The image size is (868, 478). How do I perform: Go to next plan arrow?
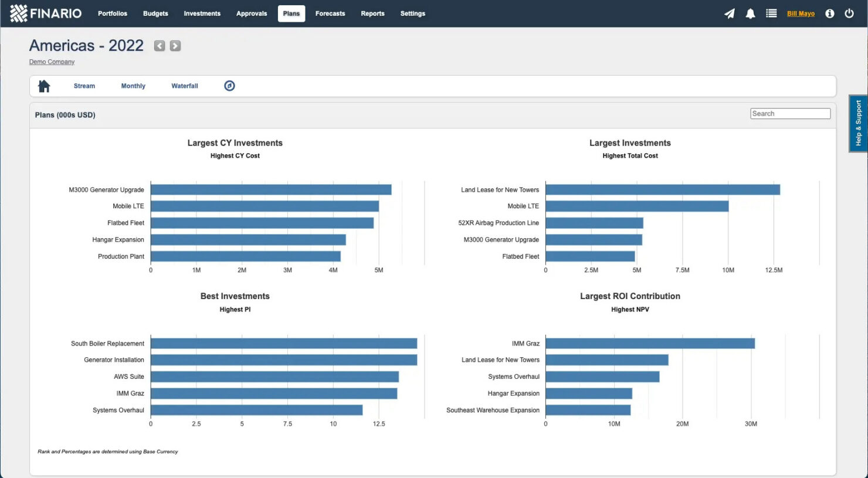coord(175,46)
